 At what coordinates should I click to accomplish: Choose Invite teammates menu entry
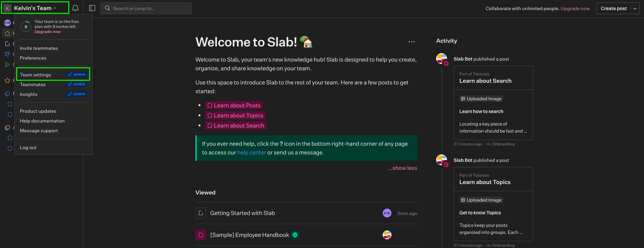click(39, 48)
